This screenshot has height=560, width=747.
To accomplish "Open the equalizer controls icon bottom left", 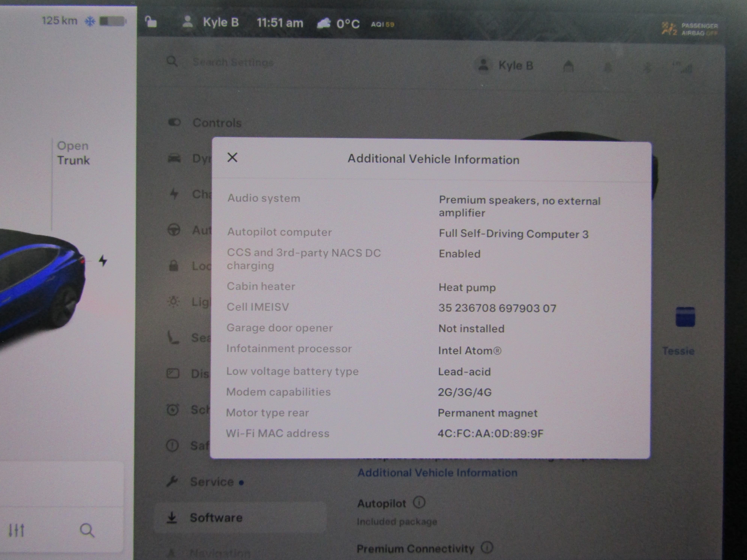I will point(16,530).
